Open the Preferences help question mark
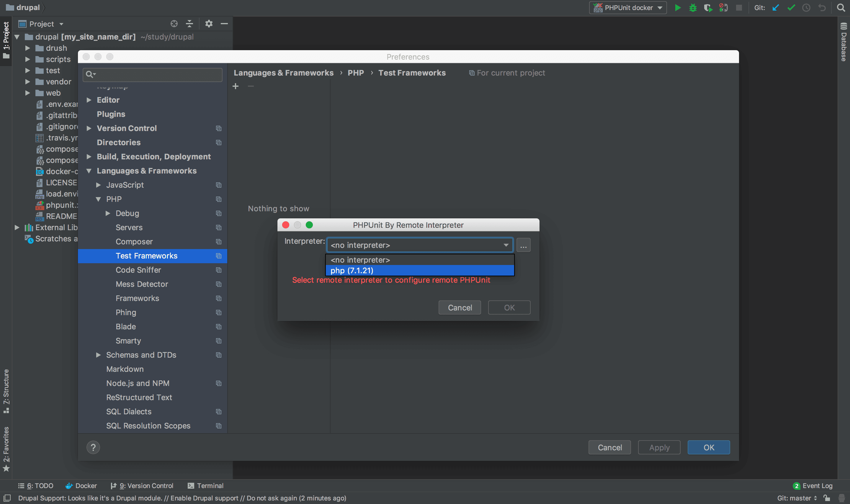 [93, 447]
